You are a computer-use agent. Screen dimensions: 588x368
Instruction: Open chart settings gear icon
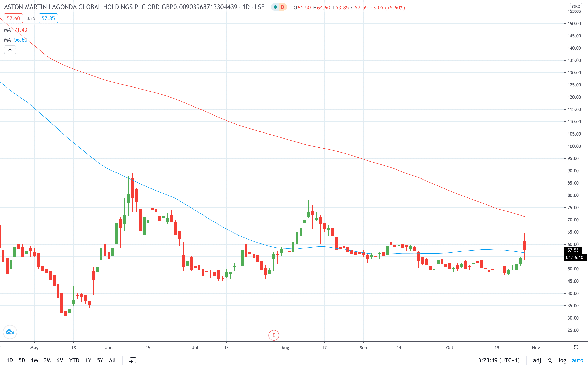576,347
